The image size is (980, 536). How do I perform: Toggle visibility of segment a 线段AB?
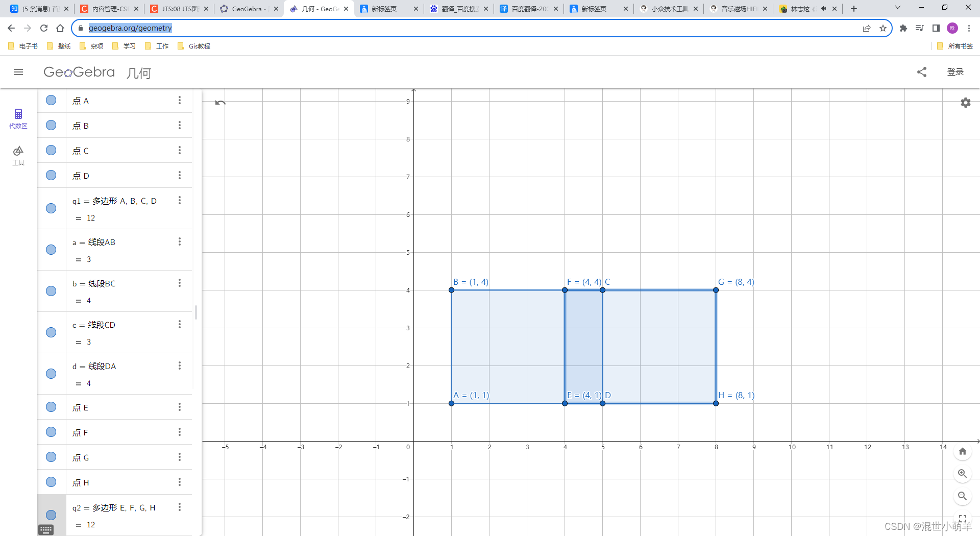click(51, 250)
